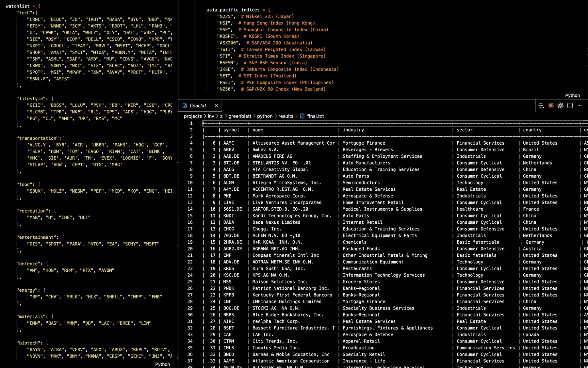
Task: Click the 'country' column header text
Action: 532,130
